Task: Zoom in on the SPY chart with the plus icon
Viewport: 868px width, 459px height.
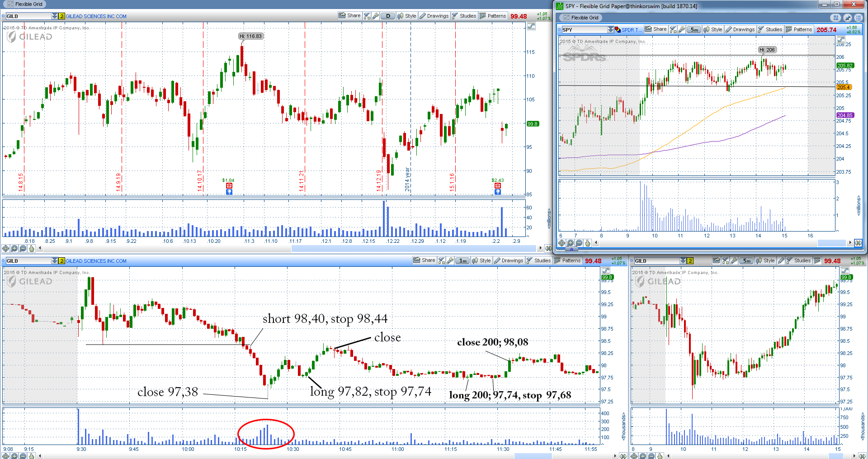Action: [571, 243]
